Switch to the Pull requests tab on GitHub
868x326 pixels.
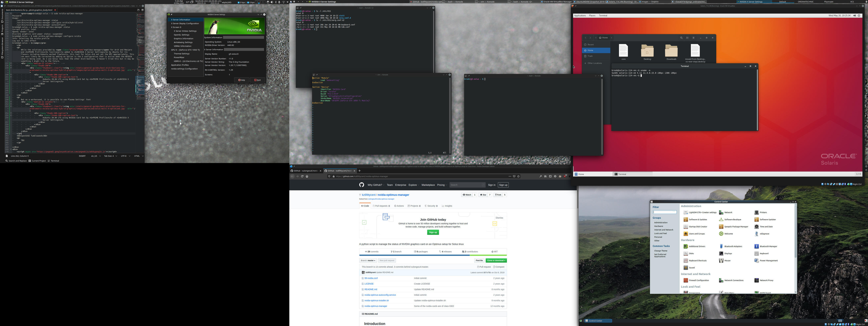[381, 206]
